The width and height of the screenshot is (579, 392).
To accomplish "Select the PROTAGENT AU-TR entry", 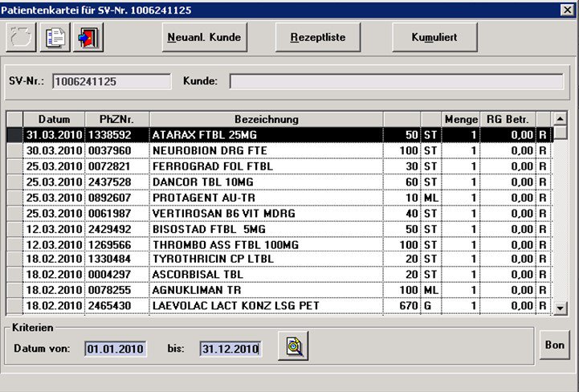I will point(279,198).
